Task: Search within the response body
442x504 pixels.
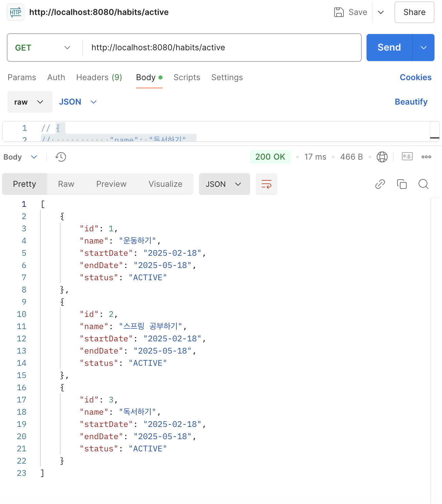Action: click(424, 184)
